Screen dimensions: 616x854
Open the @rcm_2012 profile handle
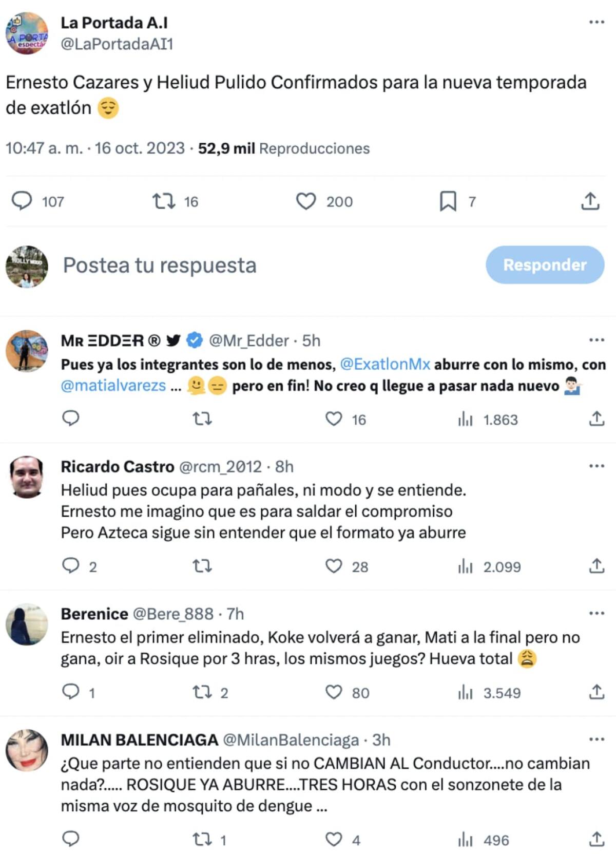[220, 466]
